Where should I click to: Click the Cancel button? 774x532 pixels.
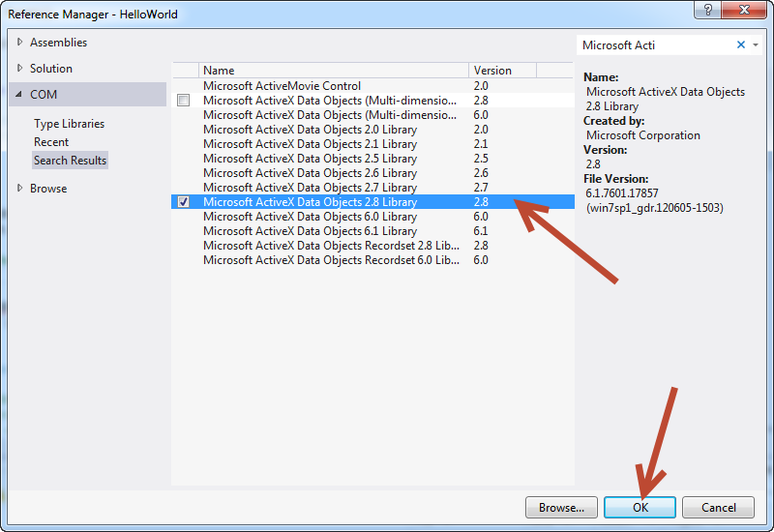click(x=718, y=507)
